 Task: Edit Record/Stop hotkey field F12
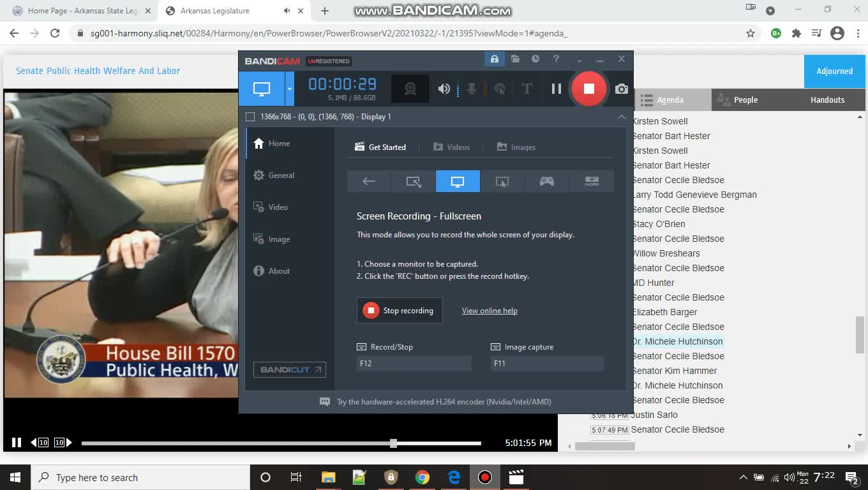coord(414,364)
